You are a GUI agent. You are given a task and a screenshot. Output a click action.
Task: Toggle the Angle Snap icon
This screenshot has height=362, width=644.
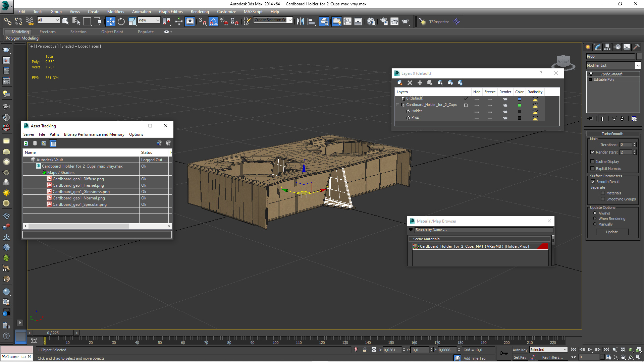213,21
